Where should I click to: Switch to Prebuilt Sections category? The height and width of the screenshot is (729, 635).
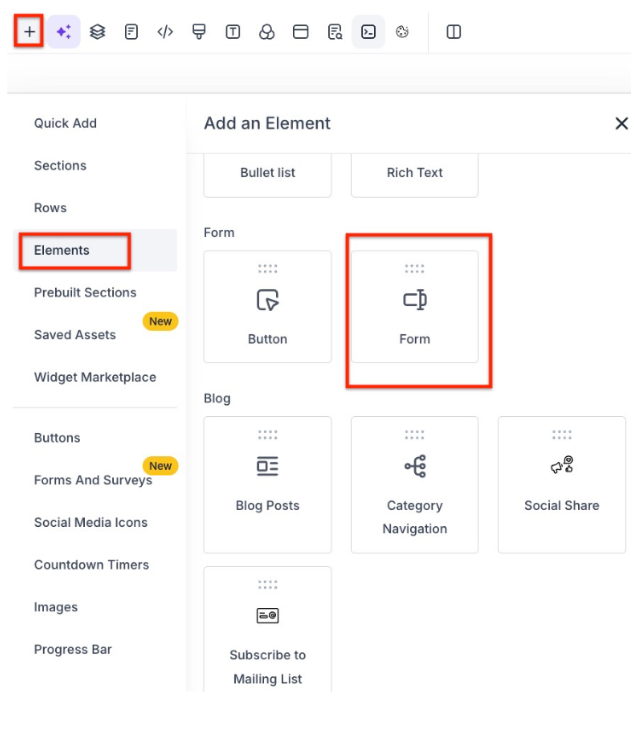(x=85, y=292)
